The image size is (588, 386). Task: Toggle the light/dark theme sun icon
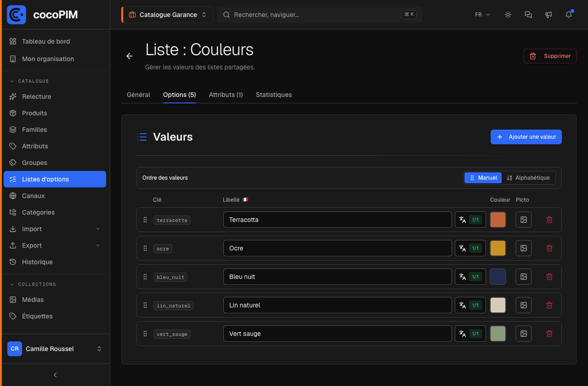(508, 15)
